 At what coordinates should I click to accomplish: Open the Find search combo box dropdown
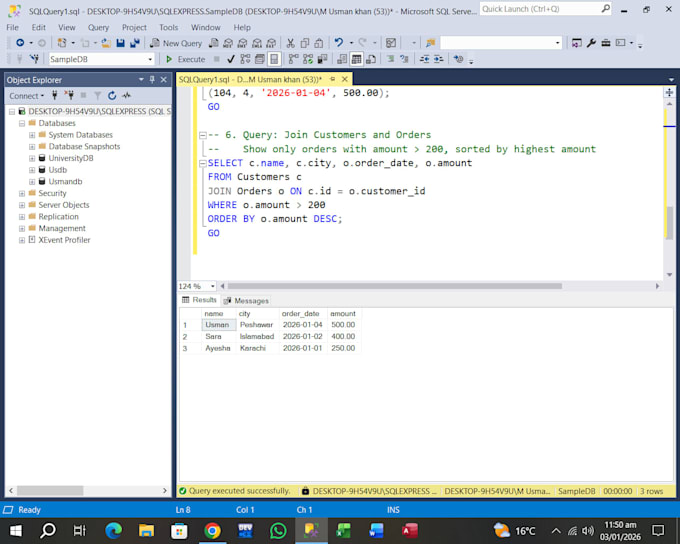point(558,43)
